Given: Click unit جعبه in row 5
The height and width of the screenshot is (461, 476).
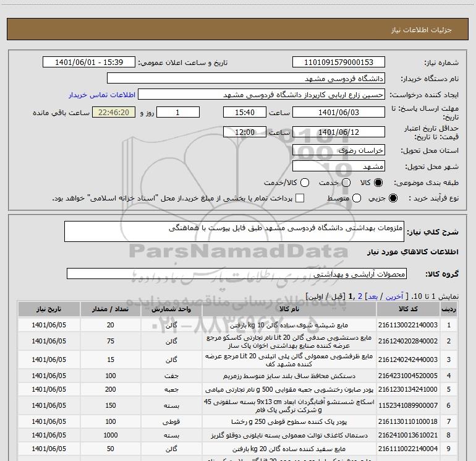Looking at the screenshot, I should pos(171,390).
